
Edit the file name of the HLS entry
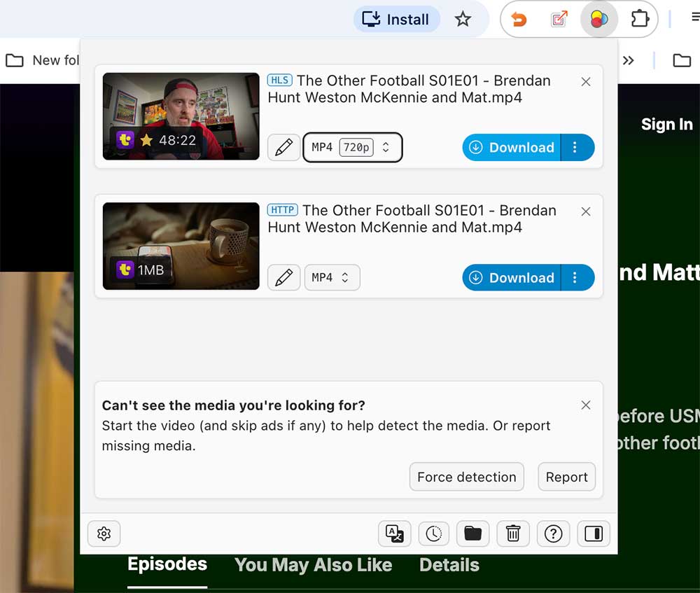pos(284,147)
